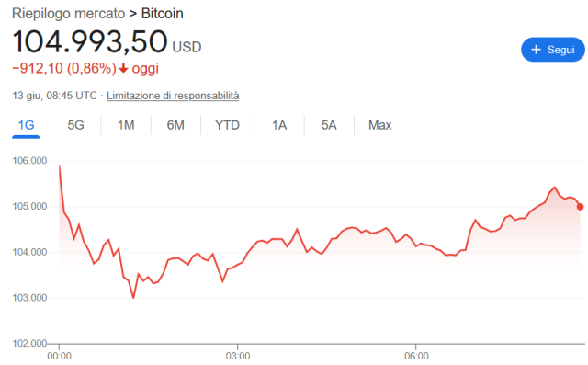Viewport: 588px width, 365px height.
Task: Click the 104.993,50 price value
Action: point(90,41)
